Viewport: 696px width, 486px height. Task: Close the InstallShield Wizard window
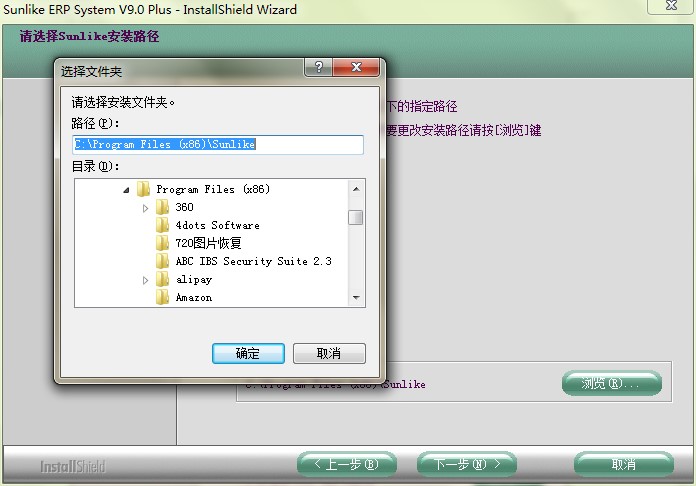tap(672, 6)
